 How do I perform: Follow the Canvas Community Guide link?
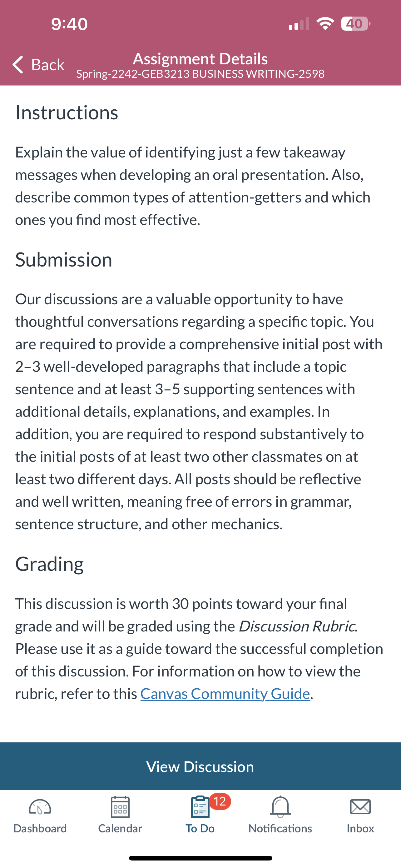[x=225, y=694]
